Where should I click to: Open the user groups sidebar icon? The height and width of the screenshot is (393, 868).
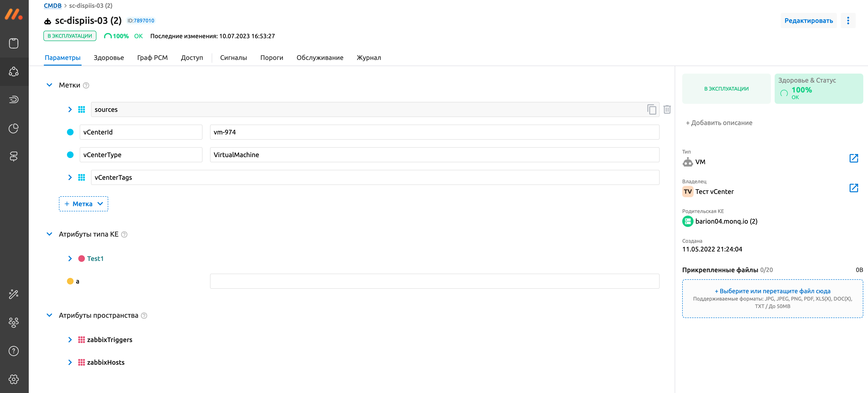tap(14, 322)
